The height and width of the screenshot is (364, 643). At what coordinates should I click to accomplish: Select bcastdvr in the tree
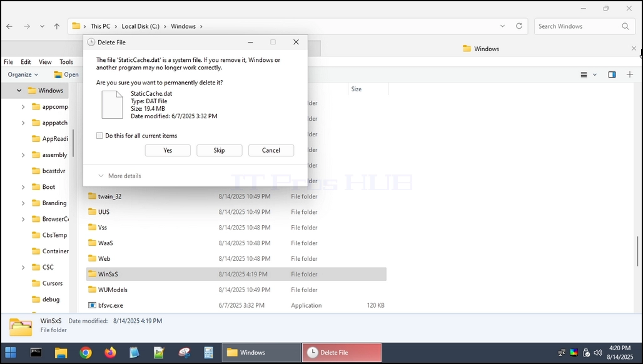point(49,171)
